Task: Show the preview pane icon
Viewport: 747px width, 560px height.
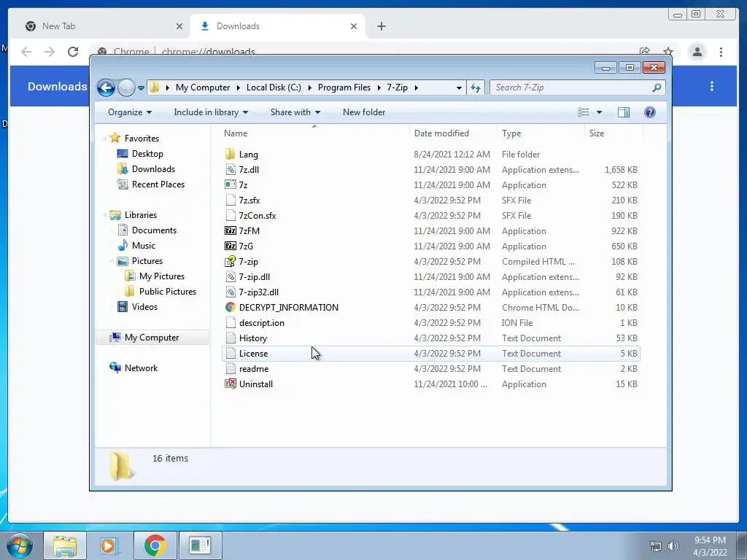Action: point(623,112)
